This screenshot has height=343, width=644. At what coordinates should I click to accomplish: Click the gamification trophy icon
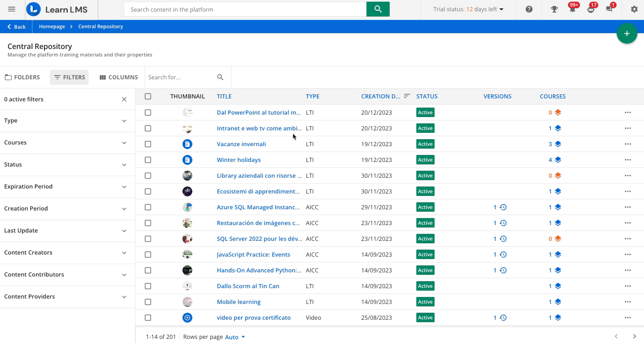pyautogui.click(x=554, y=9)
